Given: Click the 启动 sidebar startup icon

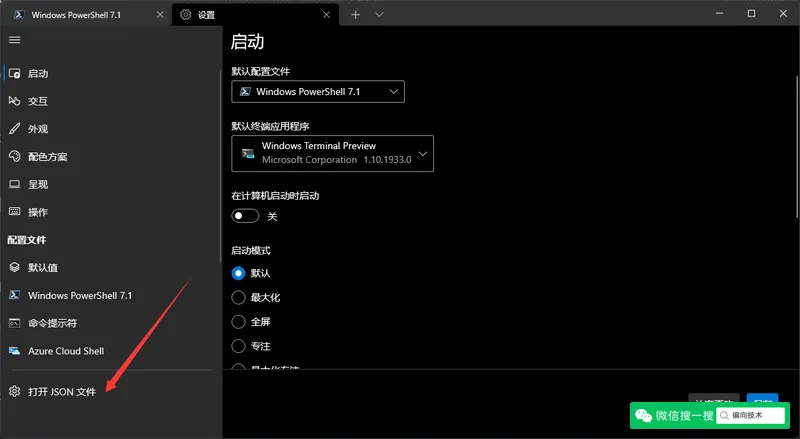Looking at the screenshot, I should [x=14, y=74].
